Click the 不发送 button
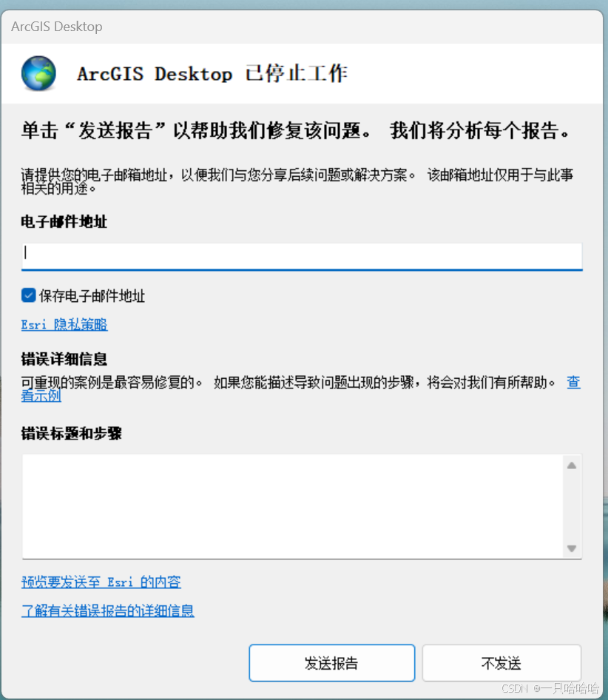 point(501,663)
